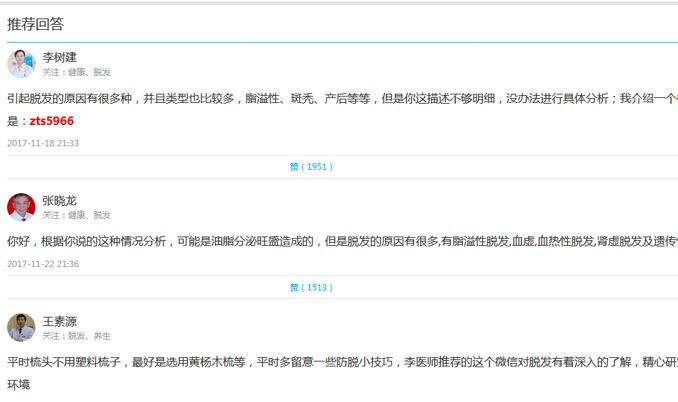Viewport: 678px width, 402px height.
Task: Open 张晓龙's user profile name
Action: click(x=59, y=201)
